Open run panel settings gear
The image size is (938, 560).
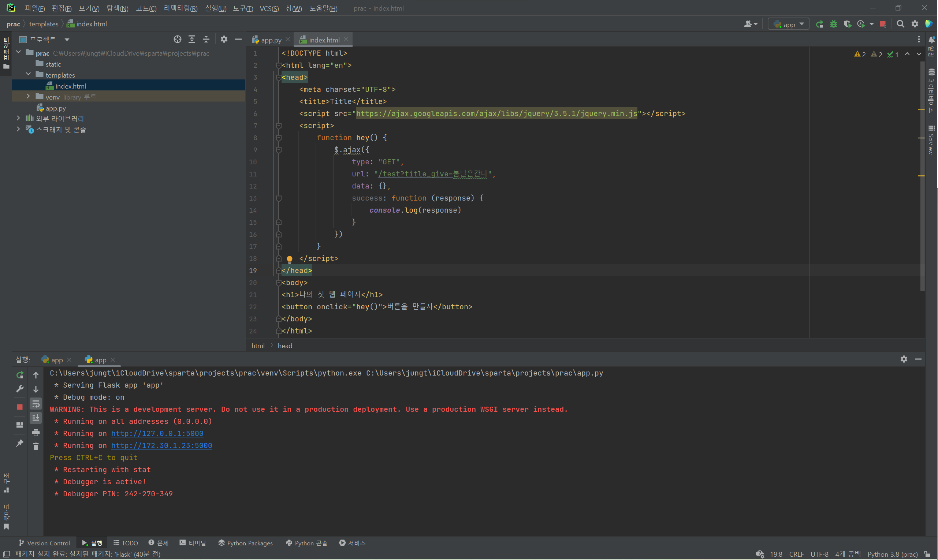click(904, 359)
